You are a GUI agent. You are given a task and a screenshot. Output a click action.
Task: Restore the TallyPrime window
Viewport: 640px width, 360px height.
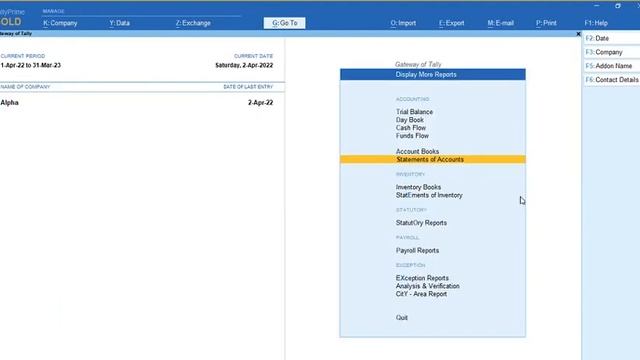[x=618, y=6]
